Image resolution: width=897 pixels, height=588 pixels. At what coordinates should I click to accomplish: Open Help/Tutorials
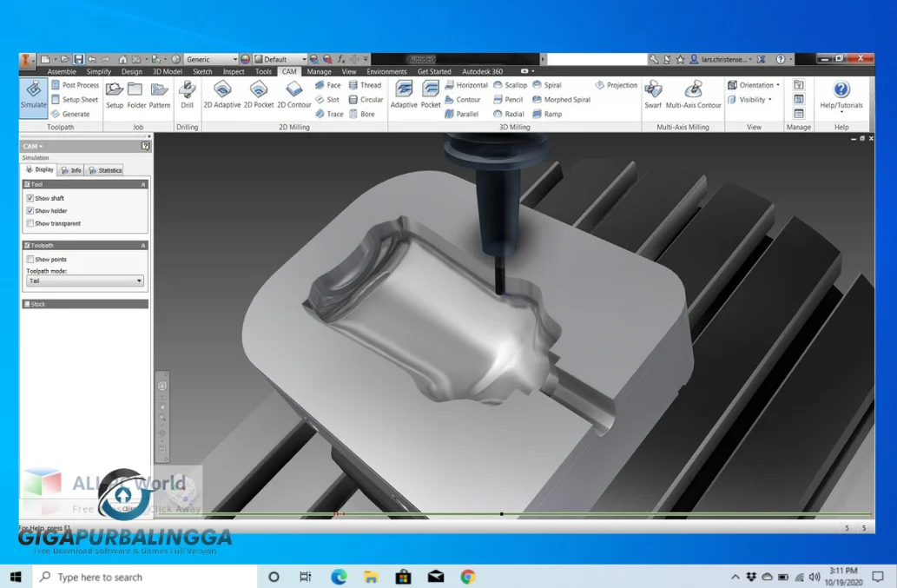pyautogui.click(x=839, y=93)
